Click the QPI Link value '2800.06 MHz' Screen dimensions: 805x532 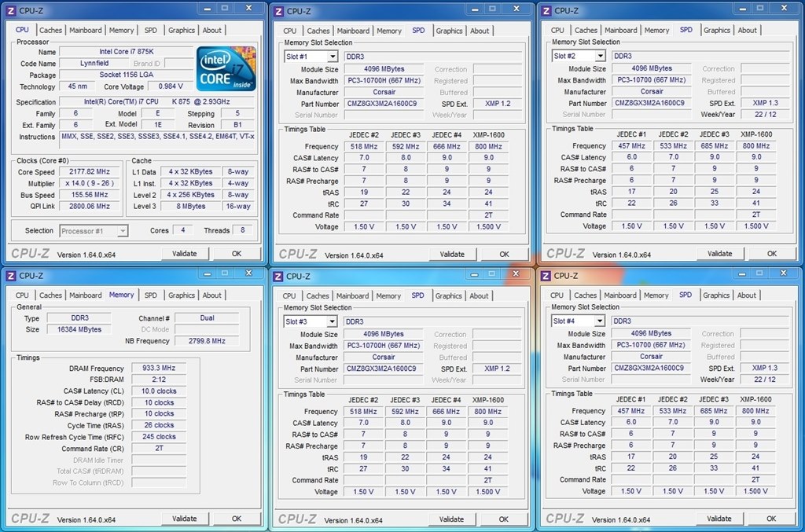(x=90, y=206)
